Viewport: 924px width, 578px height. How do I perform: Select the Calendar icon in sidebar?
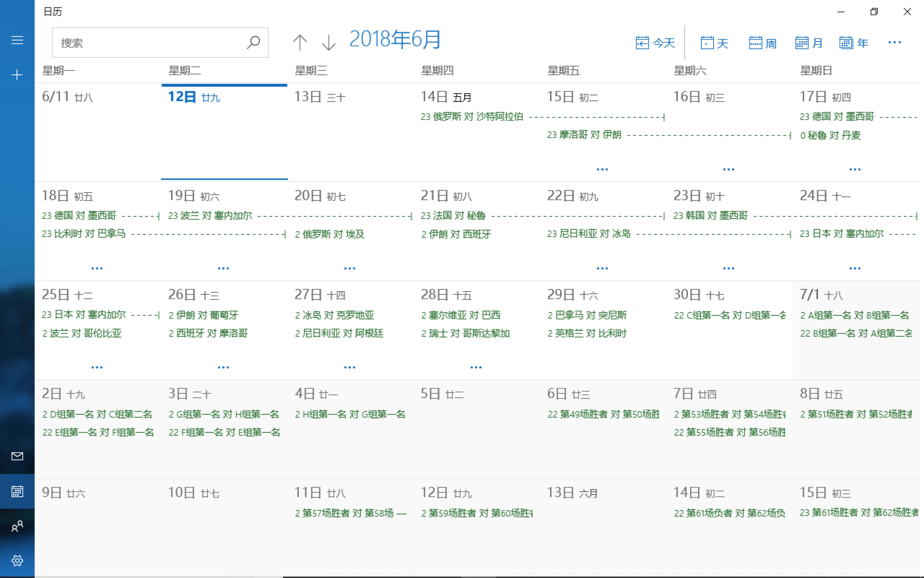click(x=17, y=491)
